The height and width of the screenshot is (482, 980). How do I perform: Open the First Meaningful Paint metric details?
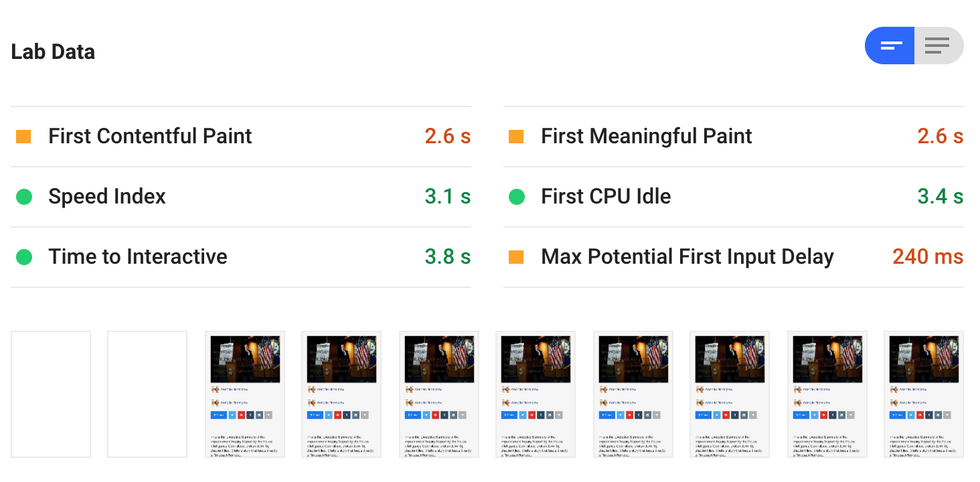[646, 137]
